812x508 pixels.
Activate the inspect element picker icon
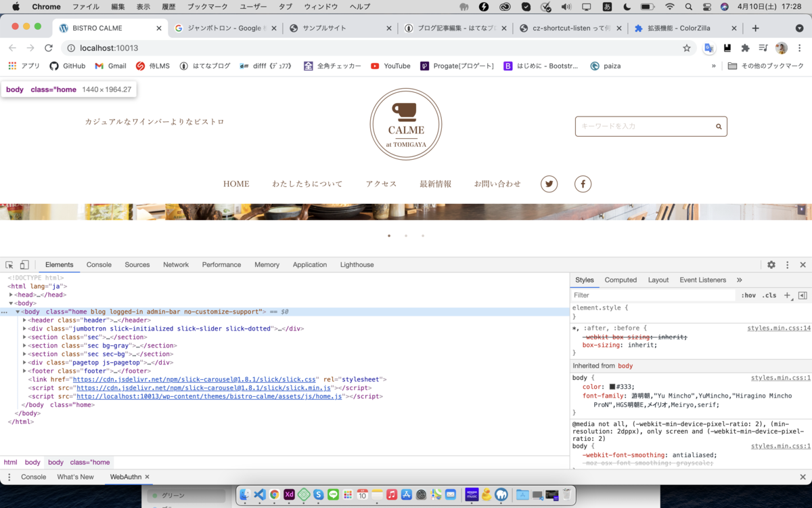pos(9,265)
